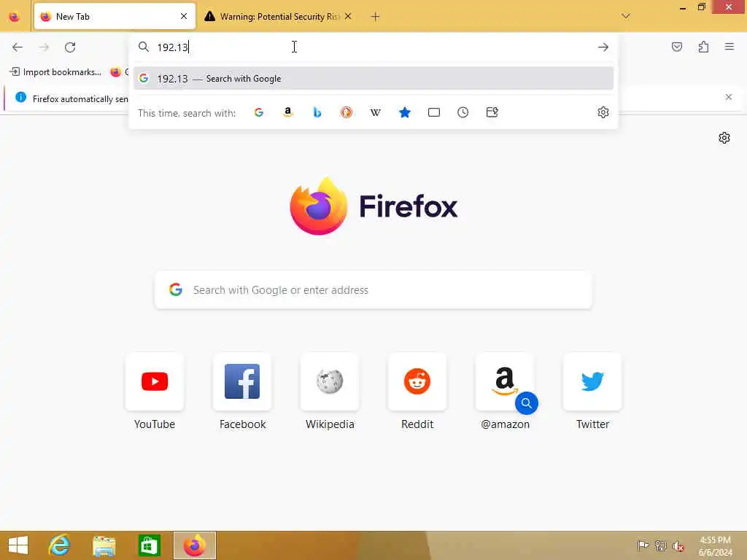Open search settings gear in dropdown

[603, 112]
